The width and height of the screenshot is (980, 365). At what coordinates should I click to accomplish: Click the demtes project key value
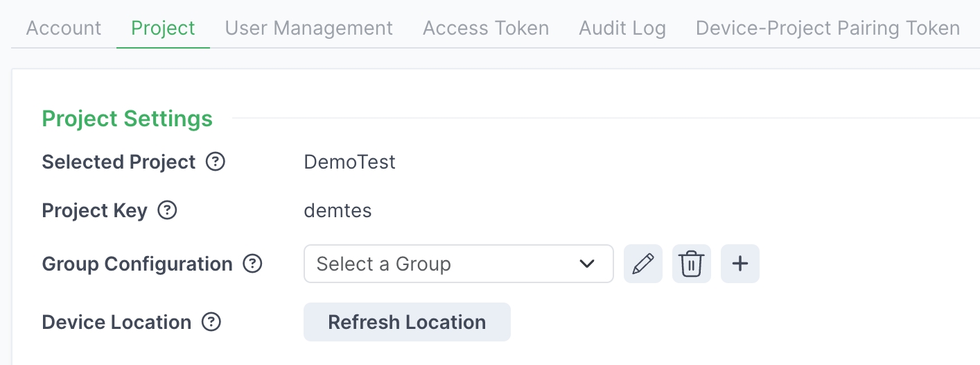coord(338,210)
